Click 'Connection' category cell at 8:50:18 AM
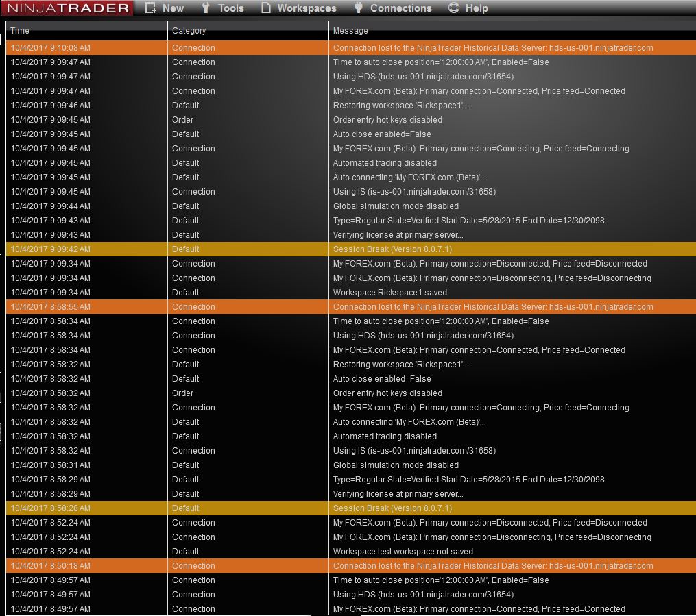Viewport: 696px width, 616px height. 193,566
